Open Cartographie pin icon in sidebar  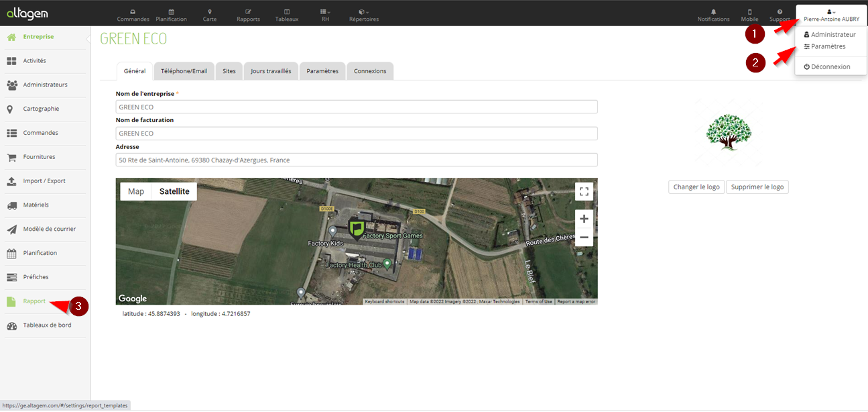tap(10, 109)
